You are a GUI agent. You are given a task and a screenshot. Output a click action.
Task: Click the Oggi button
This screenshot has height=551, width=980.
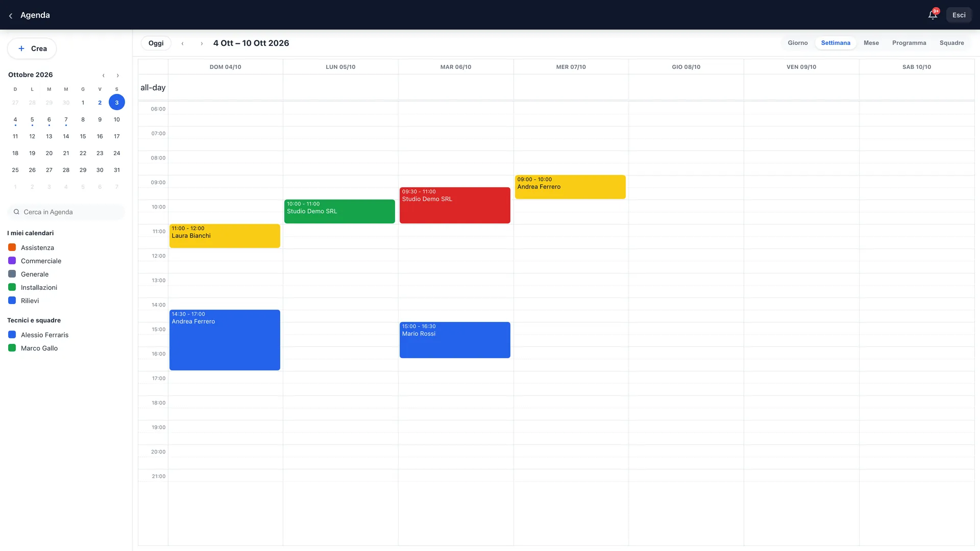[x=156, y=43]
